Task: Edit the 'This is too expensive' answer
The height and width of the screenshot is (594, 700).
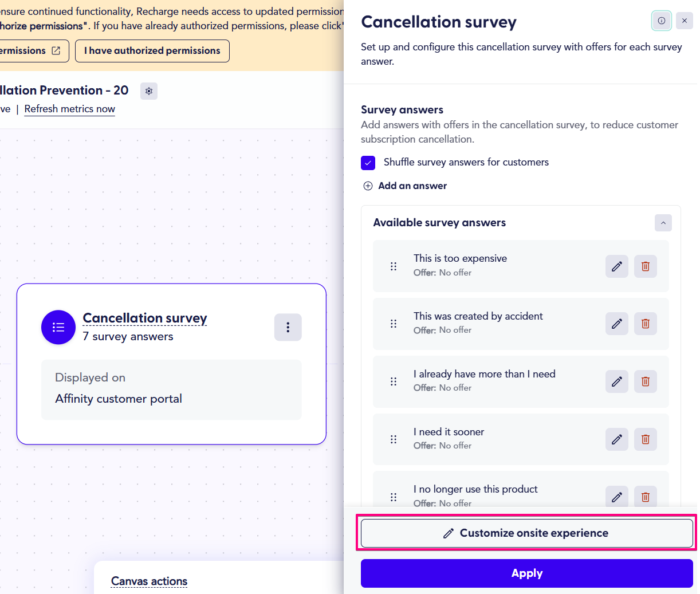Action: (617, 266)
